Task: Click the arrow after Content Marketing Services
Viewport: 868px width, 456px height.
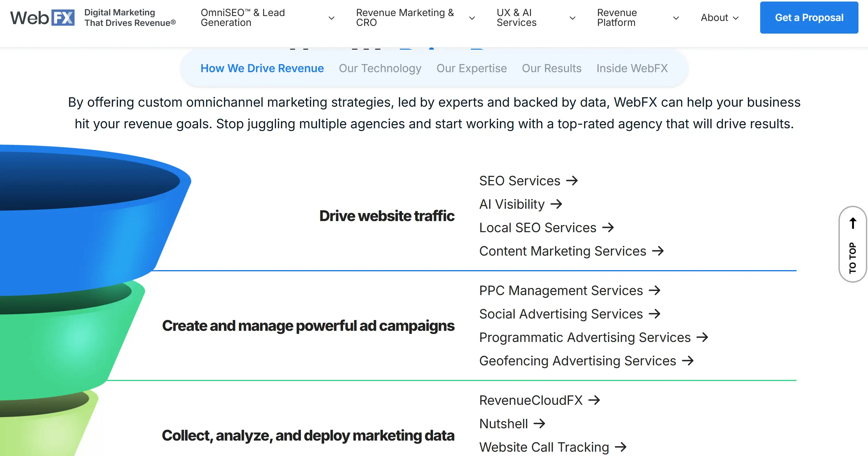Action: coord(658,251)
